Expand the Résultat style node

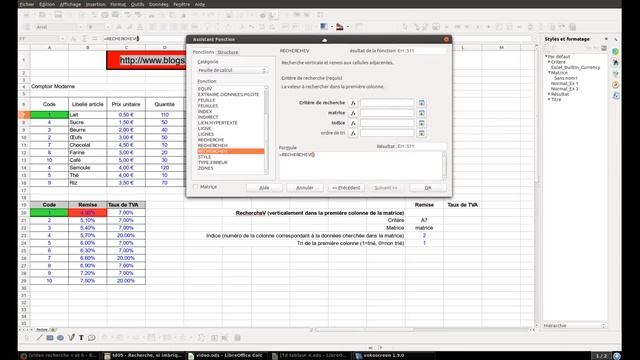549,94
